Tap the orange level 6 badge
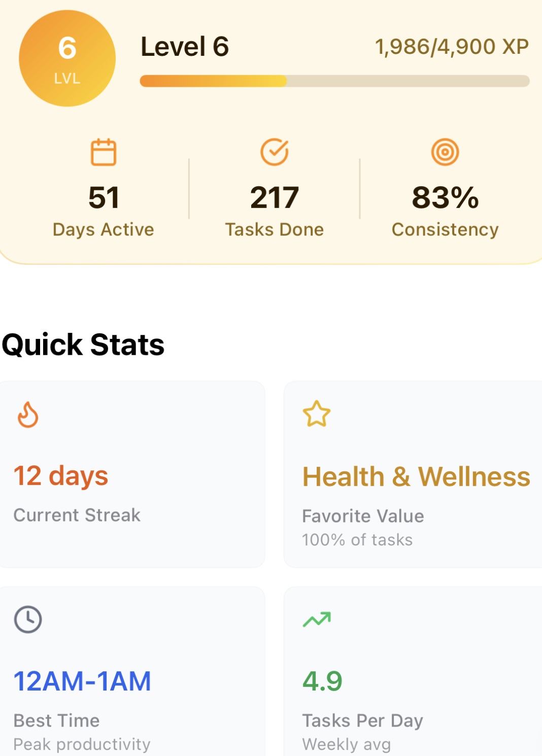The image size is (542, 756). (x=67, y=58)
